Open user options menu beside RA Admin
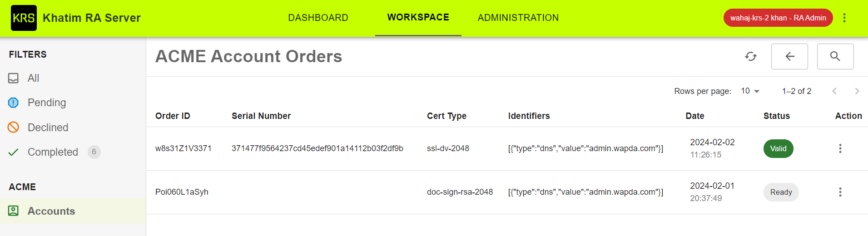 [x=844, y=18]
